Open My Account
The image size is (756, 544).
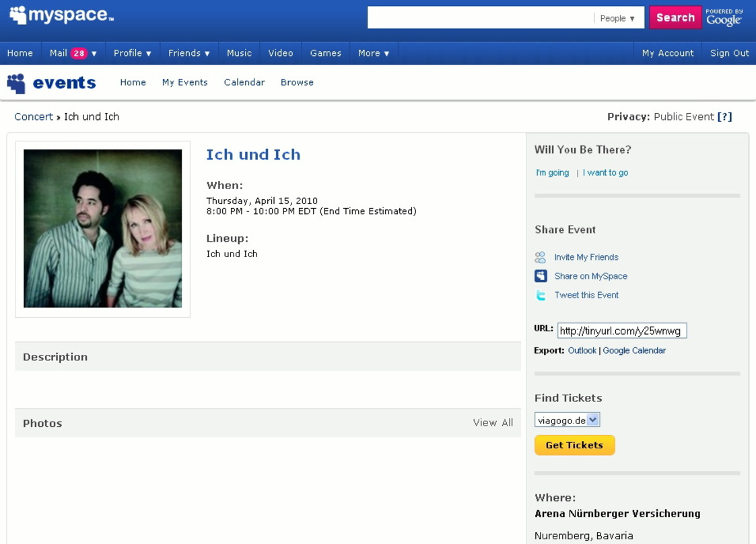pos(668,53)
